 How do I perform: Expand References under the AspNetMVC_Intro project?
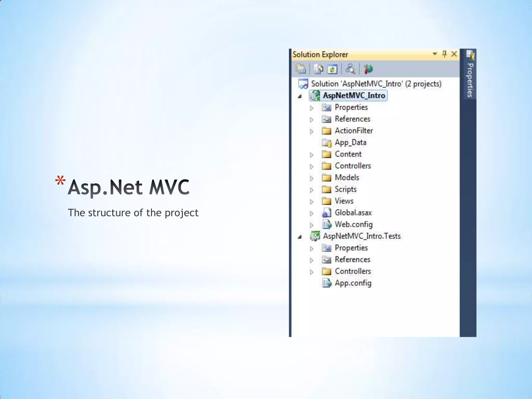(x=312, y=120)
